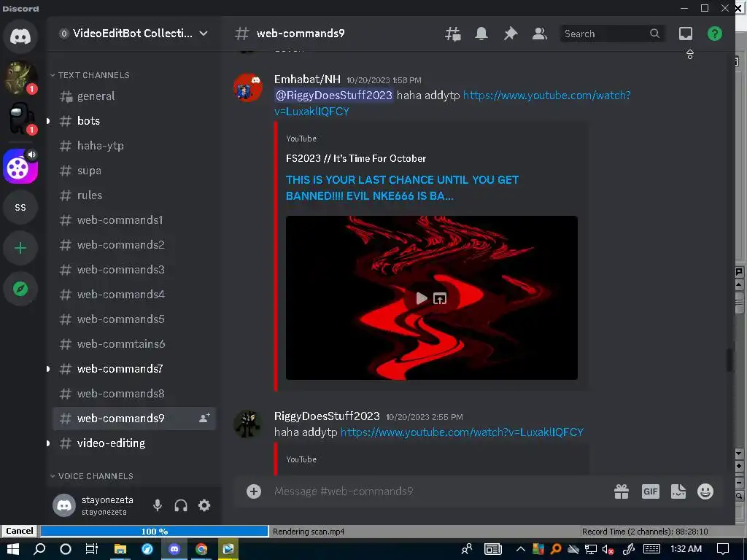Click stayonezeta user avatar

64,505
